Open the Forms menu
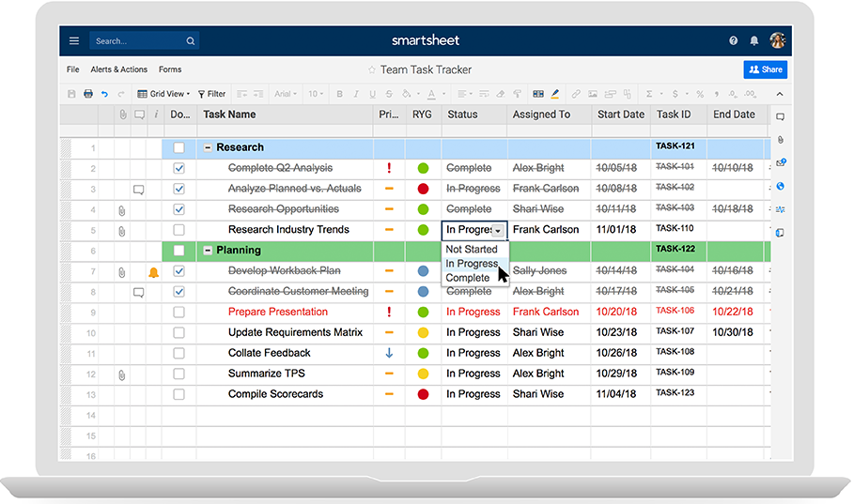Image resolution: width=853 pixels, height=504 pixels. pos(170,69)
